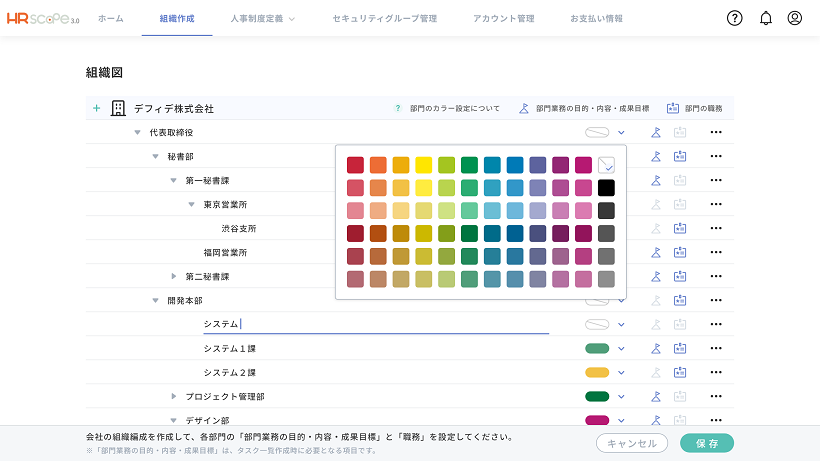Click the システム department name input field

coord(376,324)
